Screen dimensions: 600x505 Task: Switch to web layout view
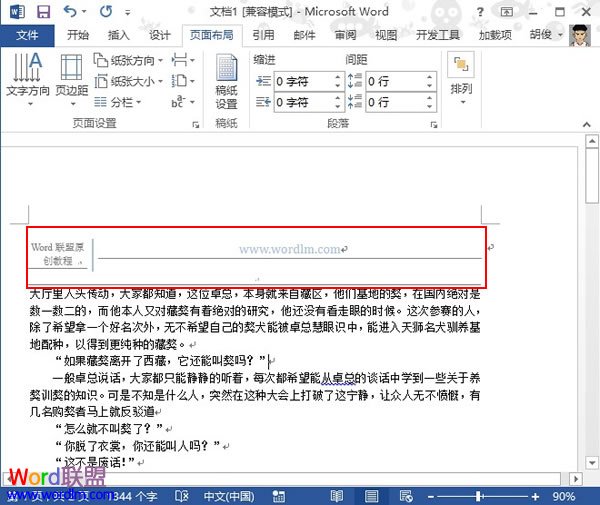click(403, 496)
